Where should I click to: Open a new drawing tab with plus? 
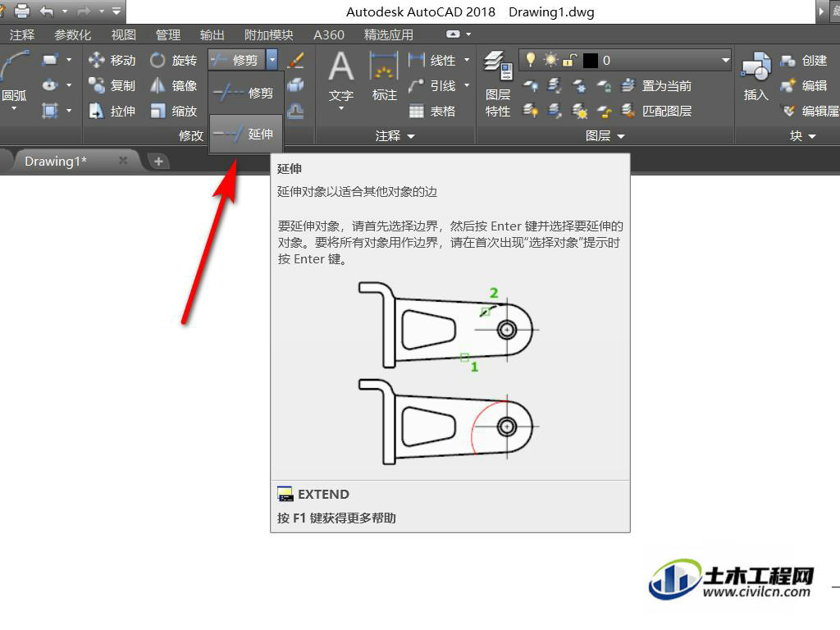158,162
